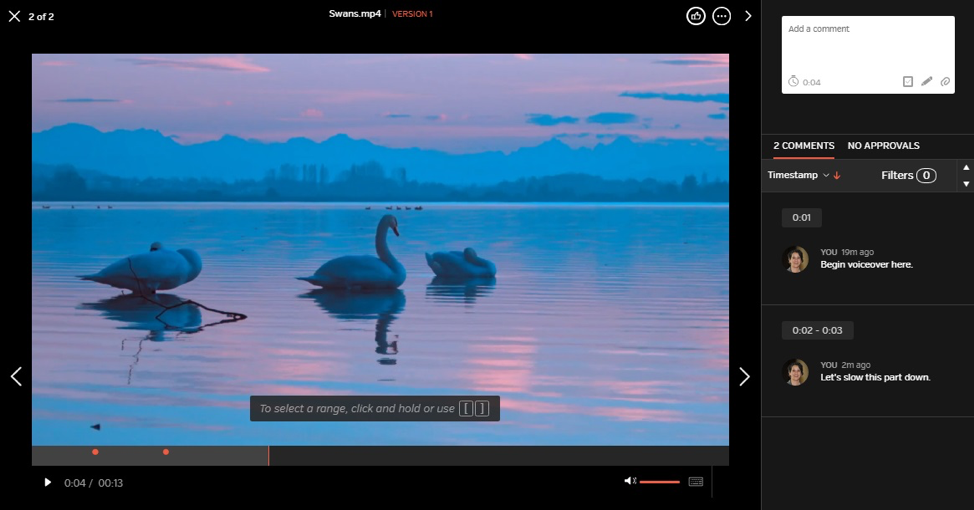
Task: Play the Swans video
Action: coord(47,483)
